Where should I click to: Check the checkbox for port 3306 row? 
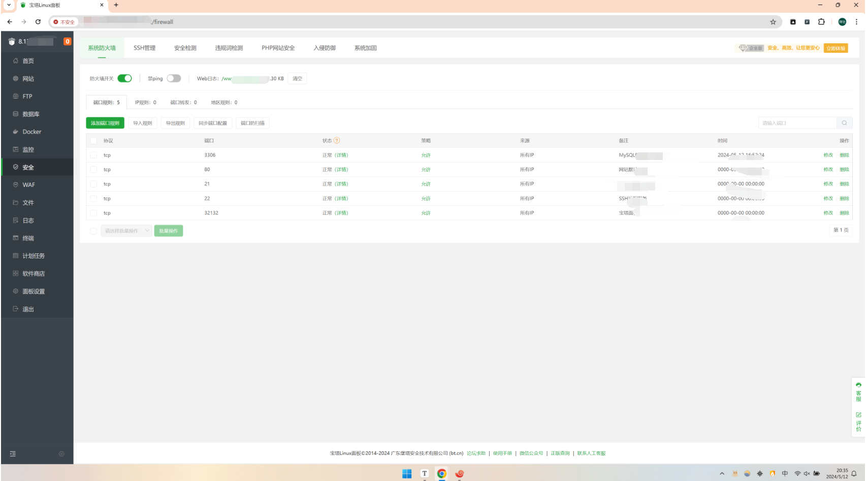tap(93, 155)
